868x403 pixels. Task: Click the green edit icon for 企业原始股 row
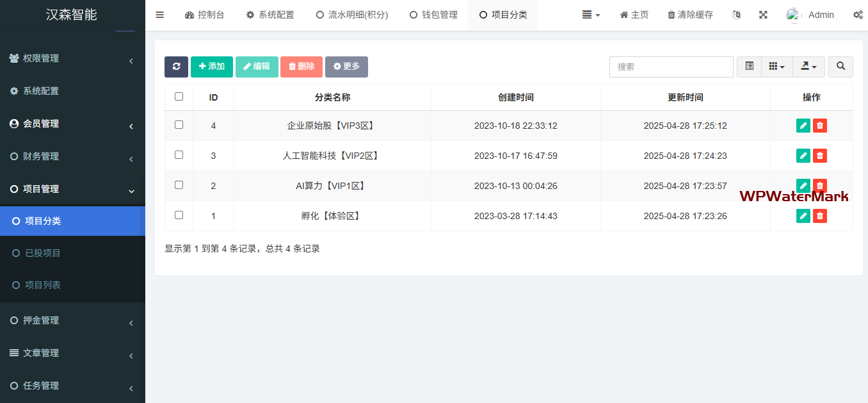coord(803,126)
